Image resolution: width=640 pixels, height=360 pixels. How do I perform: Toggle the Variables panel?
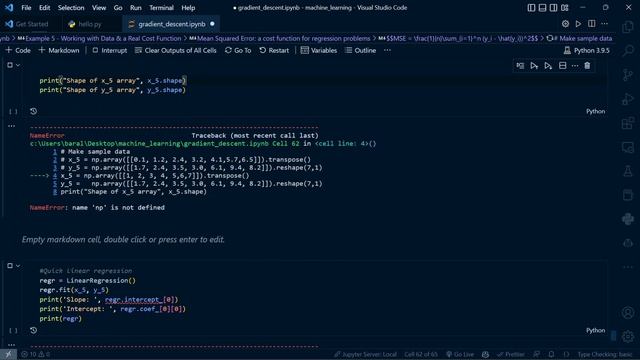(x=319, y=50)
